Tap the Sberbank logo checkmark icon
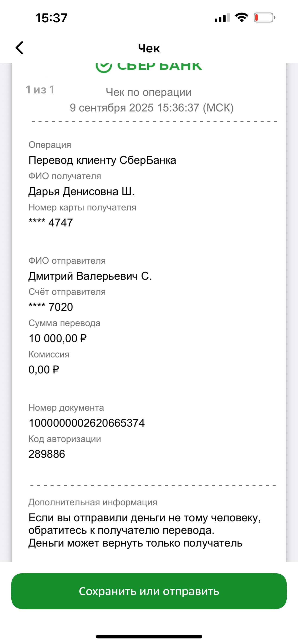The height and width of the screenshot is (644, 298). coord(104,67)
